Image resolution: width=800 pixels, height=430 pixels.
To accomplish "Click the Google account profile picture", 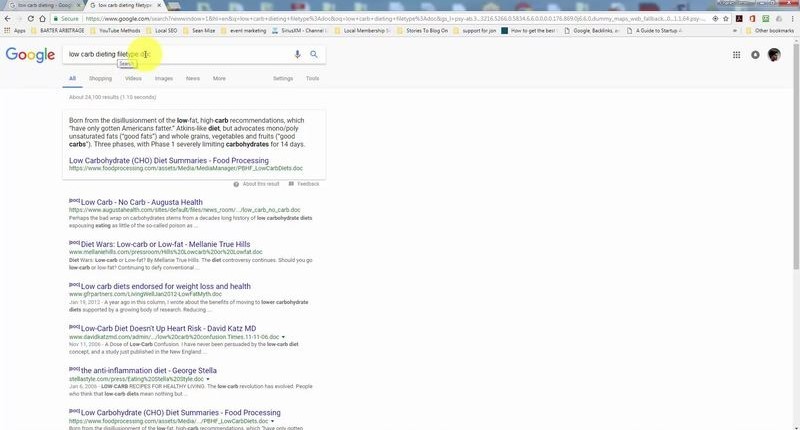I will (774, 55).
